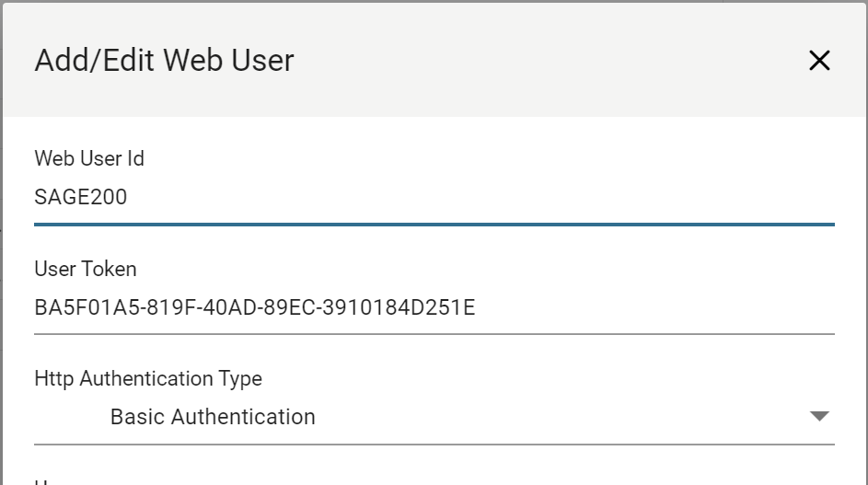
Task: Click the User Token label
Action: (x=86, y=269)
